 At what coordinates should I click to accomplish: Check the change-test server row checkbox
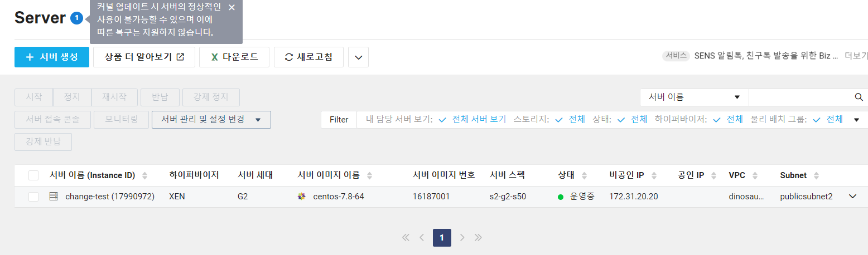coord(33,197)
